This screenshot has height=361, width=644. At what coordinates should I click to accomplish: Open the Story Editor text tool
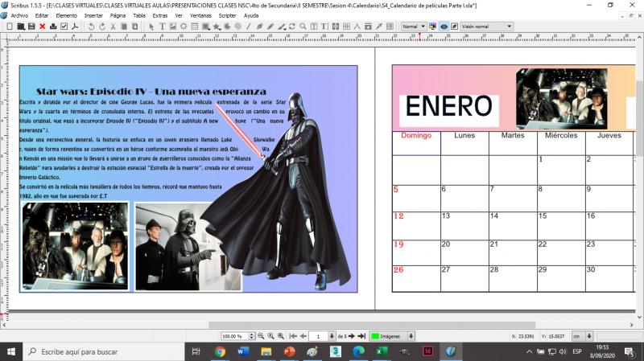pyautogui.click(x=324, y=27)
